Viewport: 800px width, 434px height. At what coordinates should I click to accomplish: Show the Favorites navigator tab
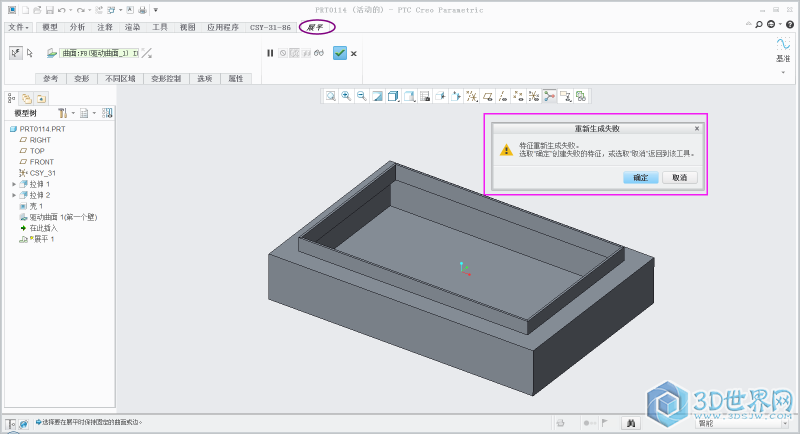(41, 98)
